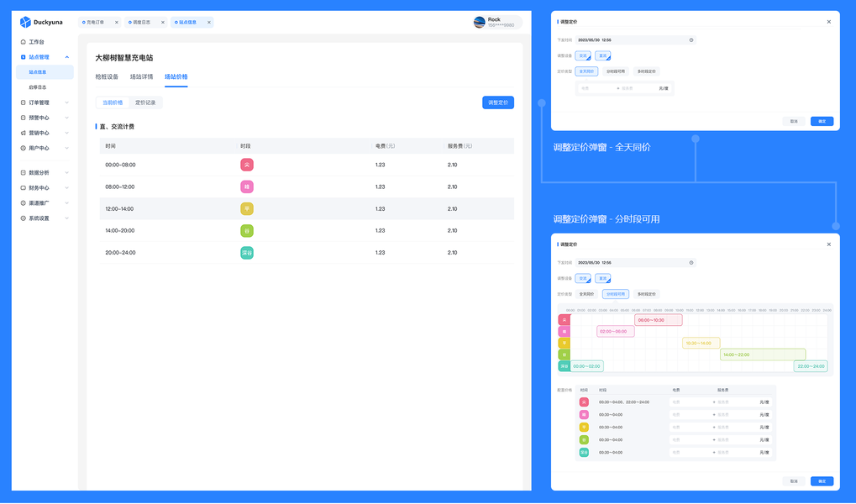Click the 系统设置 gear icon

(23, 218)
